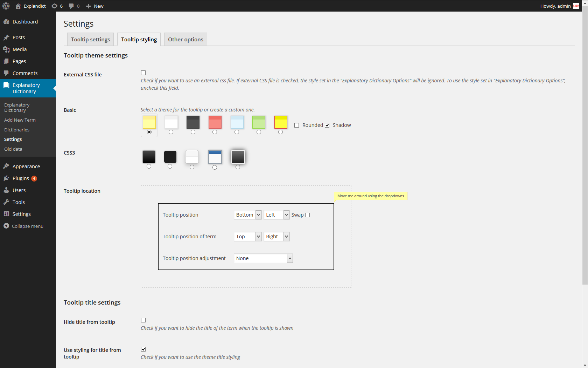
Task: Open the term position Top dropdown
Action: [247, 237]
